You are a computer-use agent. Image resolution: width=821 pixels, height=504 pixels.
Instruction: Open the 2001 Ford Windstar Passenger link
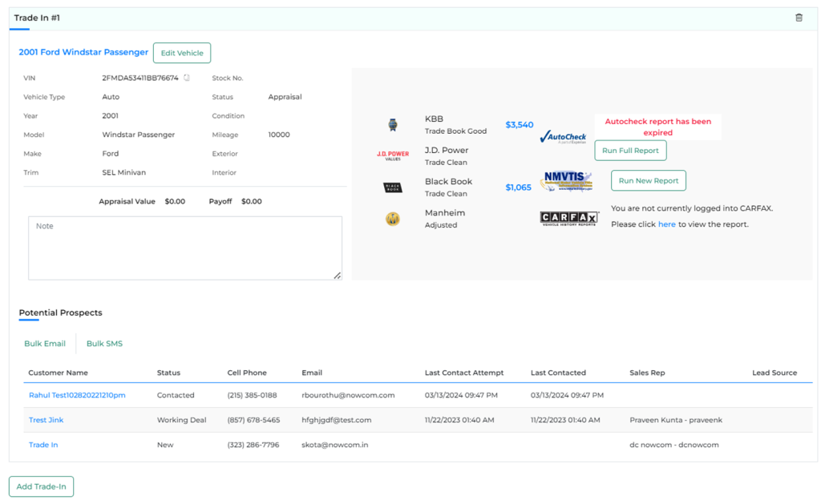(x=83, y=52)
